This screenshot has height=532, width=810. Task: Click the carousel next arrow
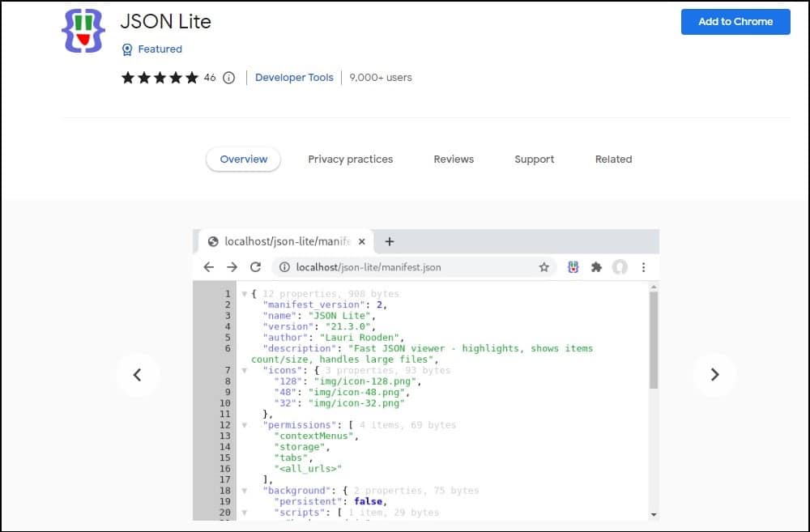[x=714, y=375]
